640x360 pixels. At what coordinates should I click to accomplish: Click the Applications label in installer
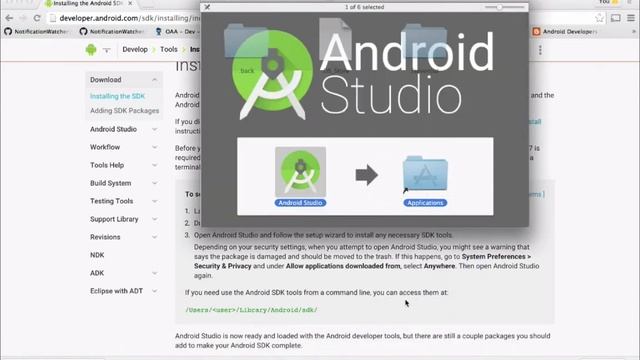[425, 203]
